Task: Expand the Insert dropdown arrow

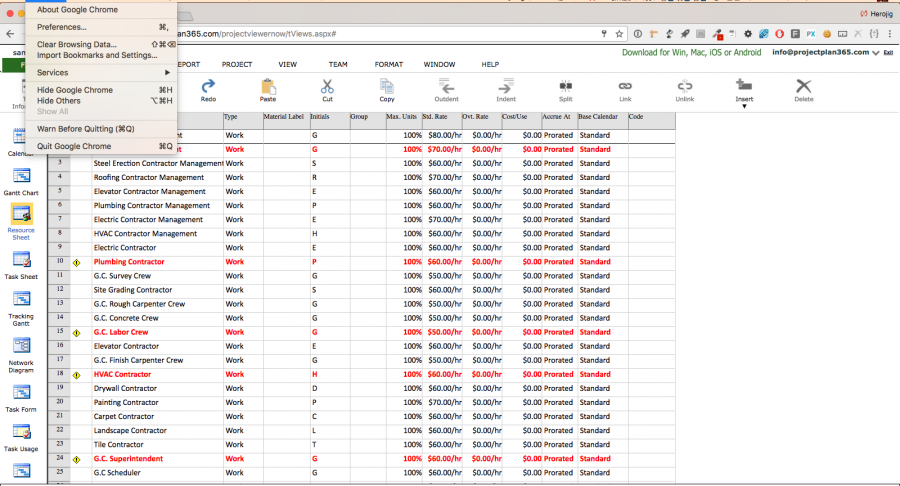Action: 744,106
